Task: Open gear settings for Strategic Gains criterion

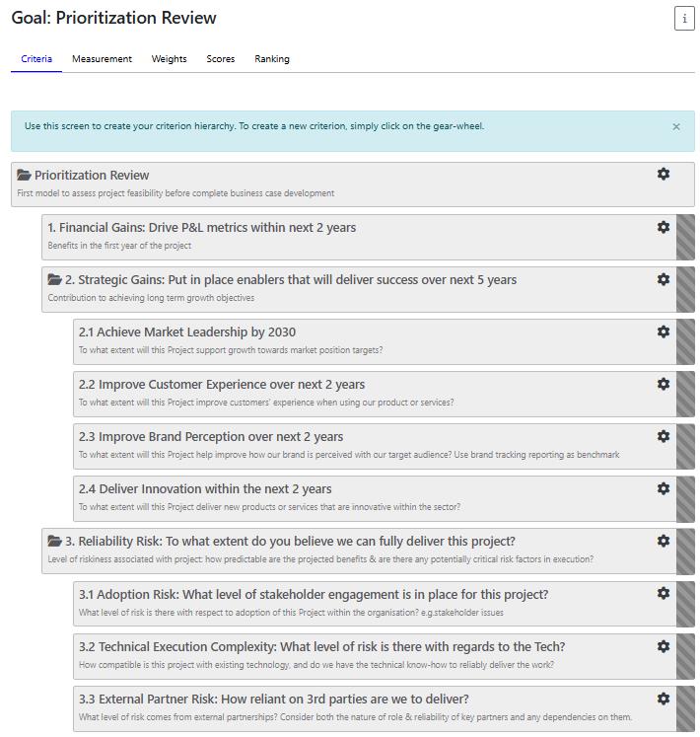Action: (x=663, y=279)
